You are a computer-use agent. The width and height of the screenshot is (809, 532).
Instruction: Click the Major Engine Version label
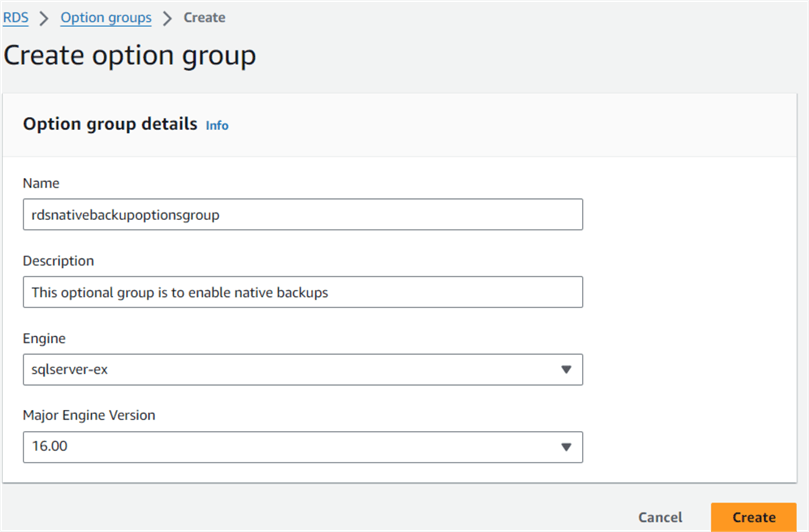89,415
